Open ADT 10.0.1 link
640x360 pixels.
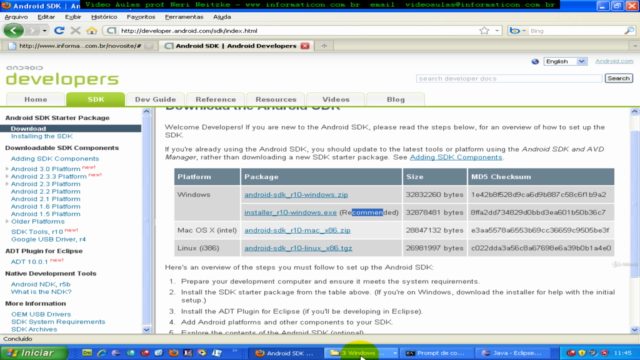pos(29,262)
